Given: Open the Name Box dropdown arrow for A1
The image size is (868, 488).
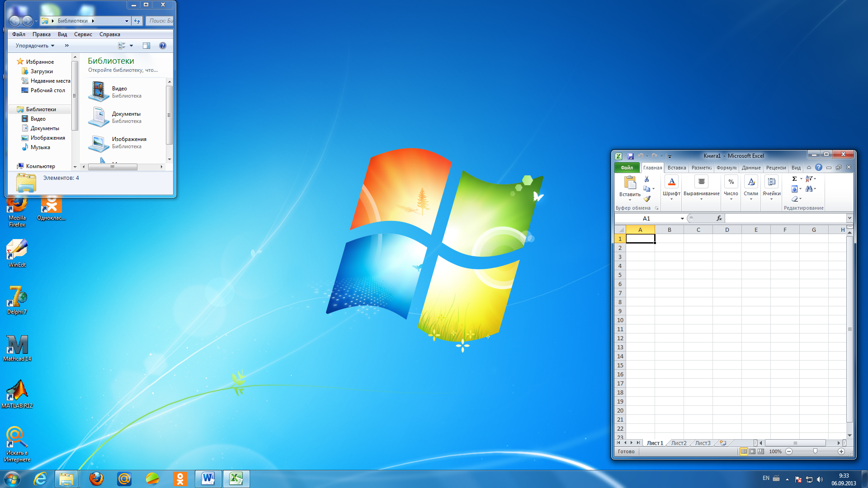Looking at the screenshot, I should pos(682,219).
